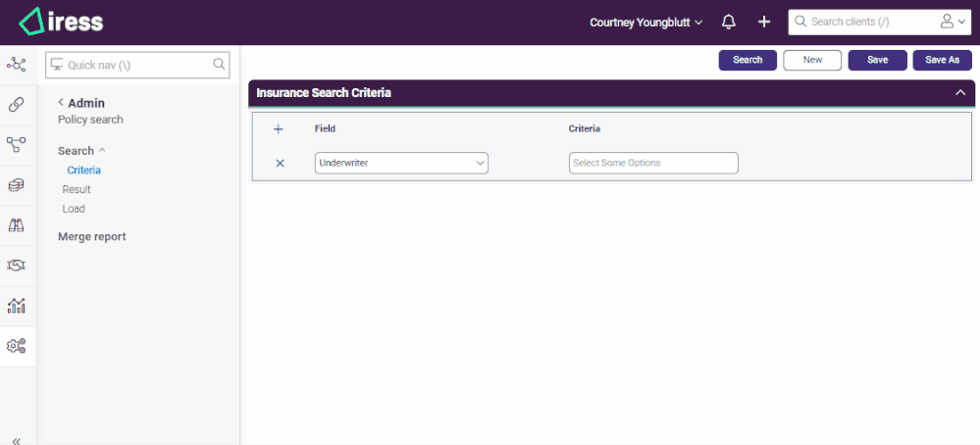Open Merge report in the side menu
The width and height of the screenshot is (980, 445).
pyautogui.click(x=92, y=236)
